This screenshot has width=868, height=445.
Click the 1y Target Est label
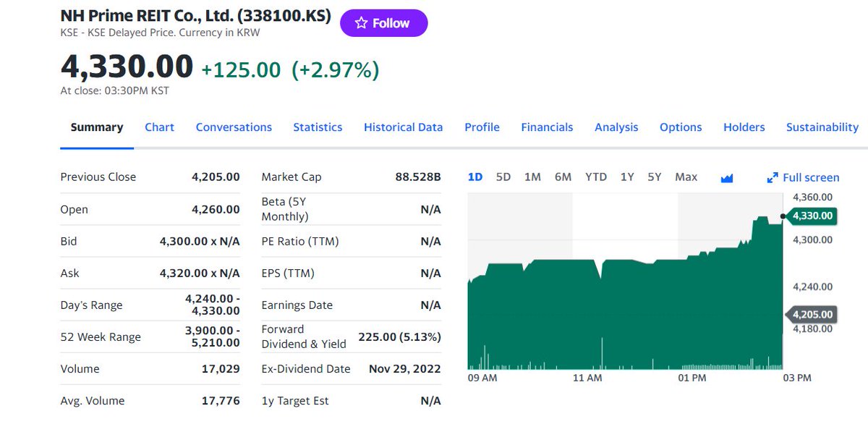point(295,401)
